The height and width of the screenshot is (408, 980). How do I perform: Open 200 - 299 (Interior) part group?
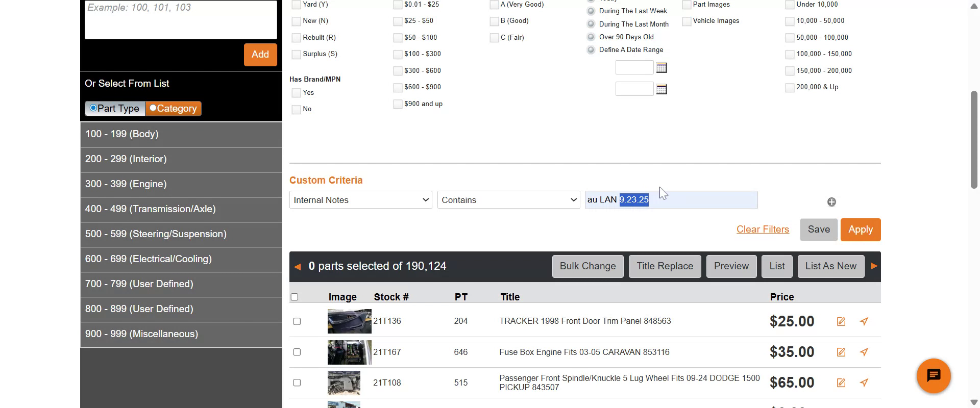click(x=181, y=159)
